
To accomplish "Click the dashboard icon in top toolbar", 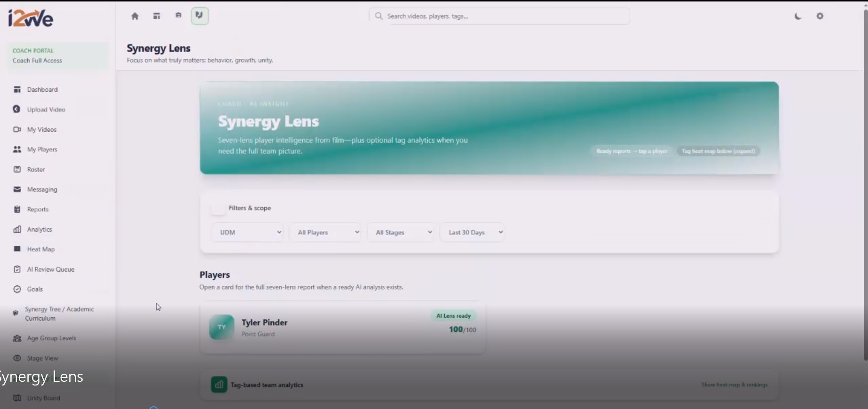I will (157, 16).
